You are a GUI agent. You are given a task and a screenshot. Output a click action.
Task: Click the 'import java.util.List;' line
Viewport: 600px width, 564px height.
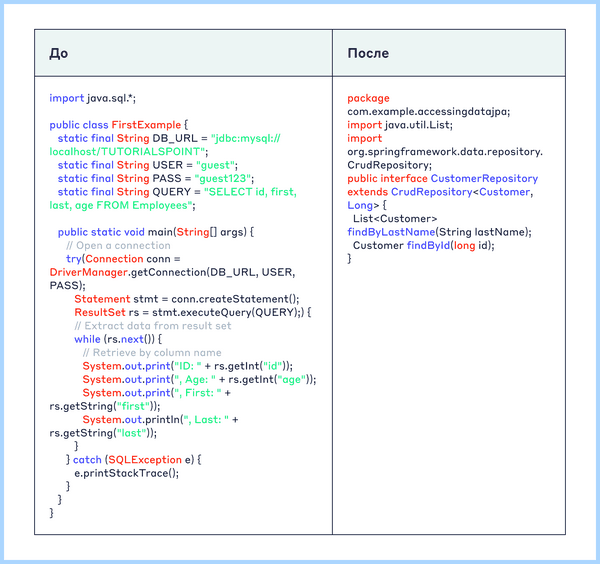pyautogui.click(x=400, y=125)
